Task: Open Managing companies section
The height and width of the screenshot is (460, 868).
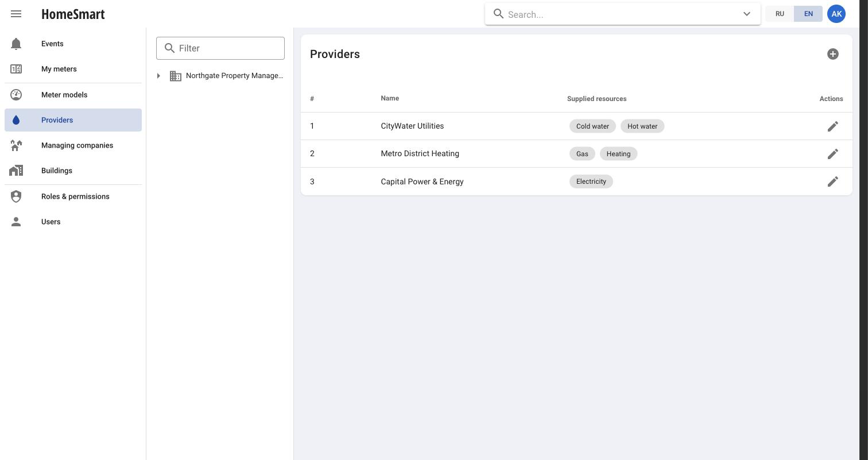Action: tap(73, 145)
